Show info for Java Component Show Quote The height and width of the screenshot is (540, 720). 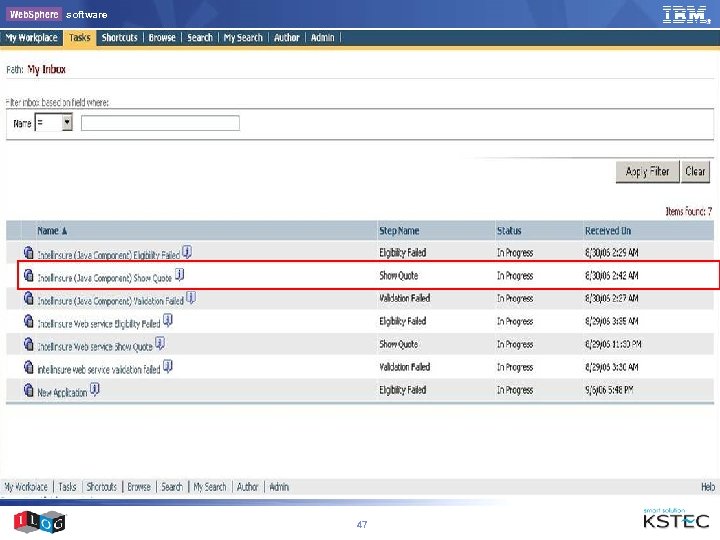point(180,275)
